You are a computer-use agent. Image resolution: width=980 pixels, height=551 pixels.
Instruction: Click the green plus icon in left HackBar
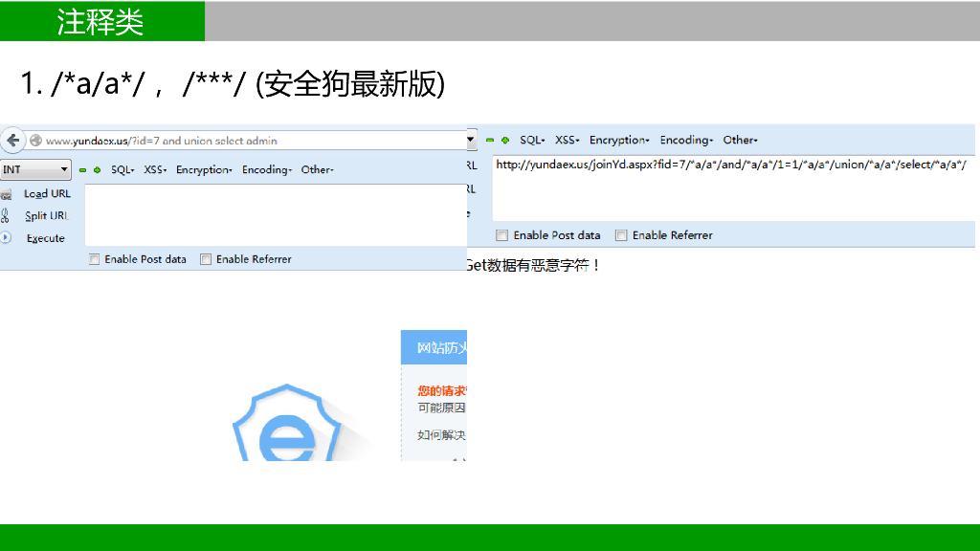(97, 170)
